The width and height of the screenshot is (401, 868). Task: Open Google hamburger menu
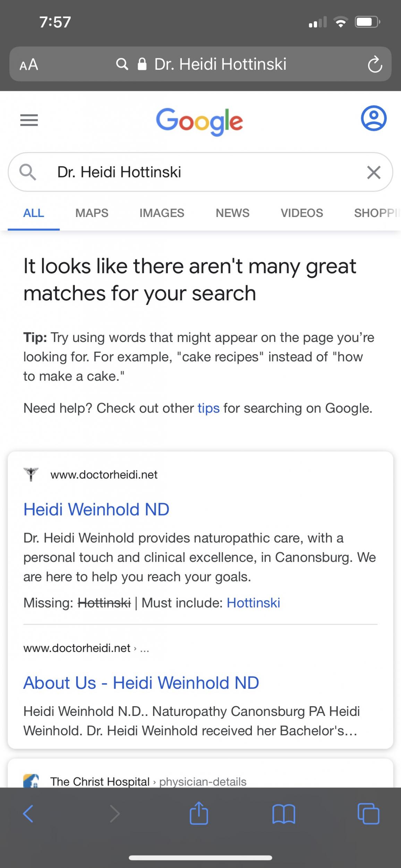(29, 120)
